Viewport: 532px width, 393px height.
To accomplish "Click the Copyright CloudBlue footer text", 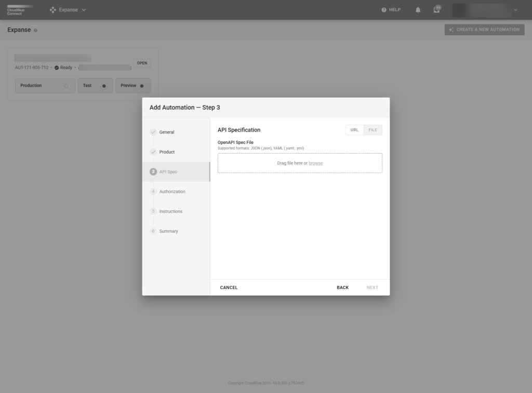I will (x=265, y=383).
